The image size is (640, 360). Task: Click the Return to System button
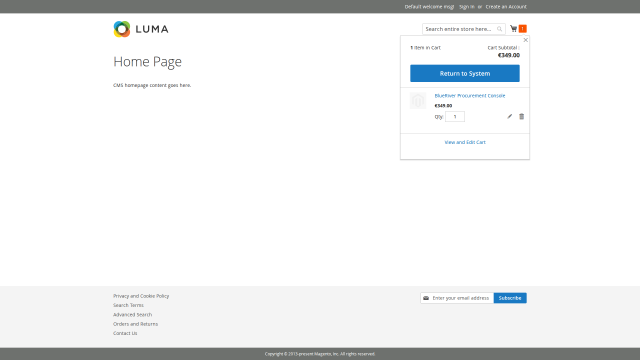pyautogui.click(x=465, y=73)
